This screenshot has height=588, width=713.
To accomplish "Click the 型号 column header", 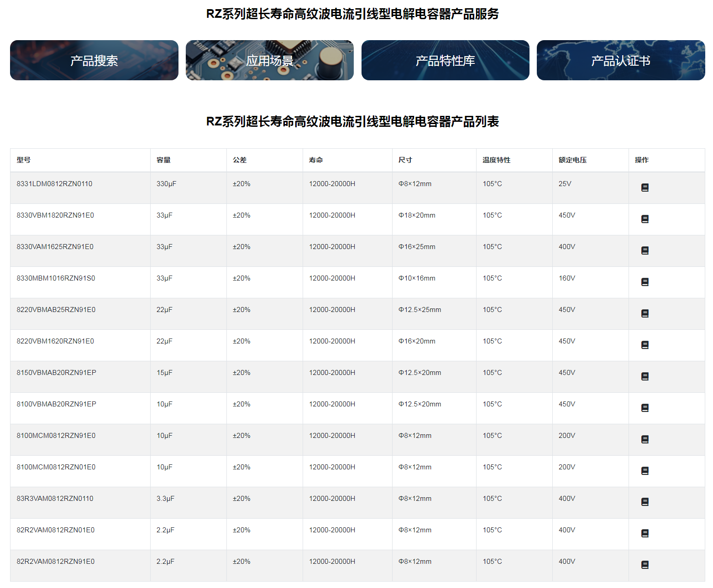I will (x=24, y=160).
